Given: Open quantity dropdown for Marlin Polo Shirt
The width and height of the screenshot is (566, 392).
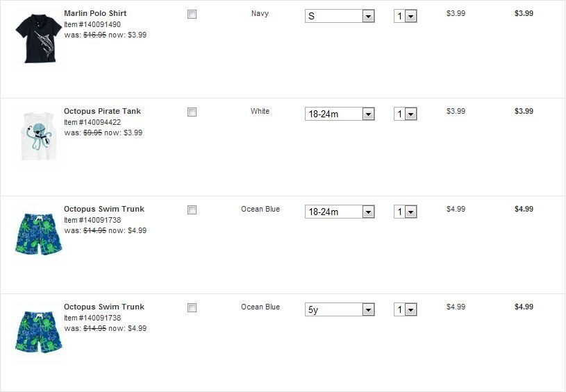Looking at the screenshot, I should tap(406, 16).
